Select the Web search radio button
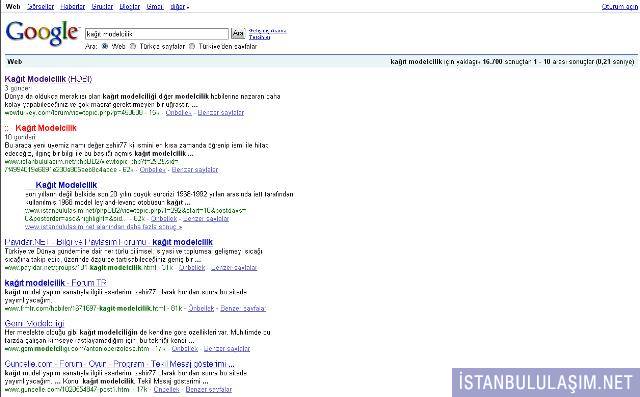The width and height of the screenshot is (640, 397). pyautogui.click(x=105, y=46)
